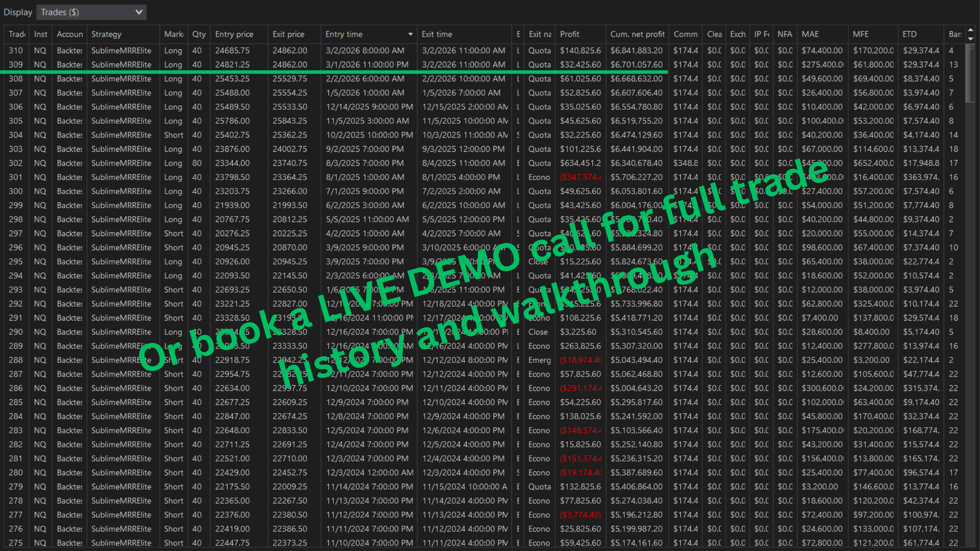Viewport: 980px width, 551px height.
Task: Select trade row number 310
Action: coord(16,50)
